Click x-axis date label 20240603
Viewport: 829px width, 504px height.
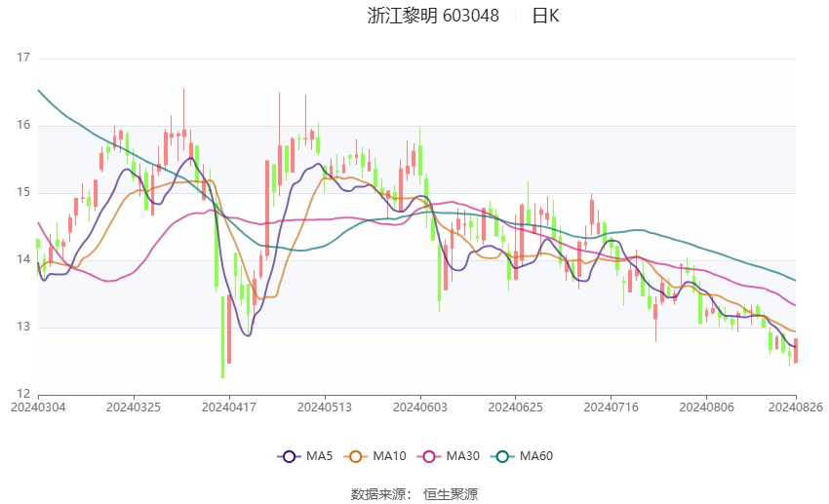pos(420,407)
